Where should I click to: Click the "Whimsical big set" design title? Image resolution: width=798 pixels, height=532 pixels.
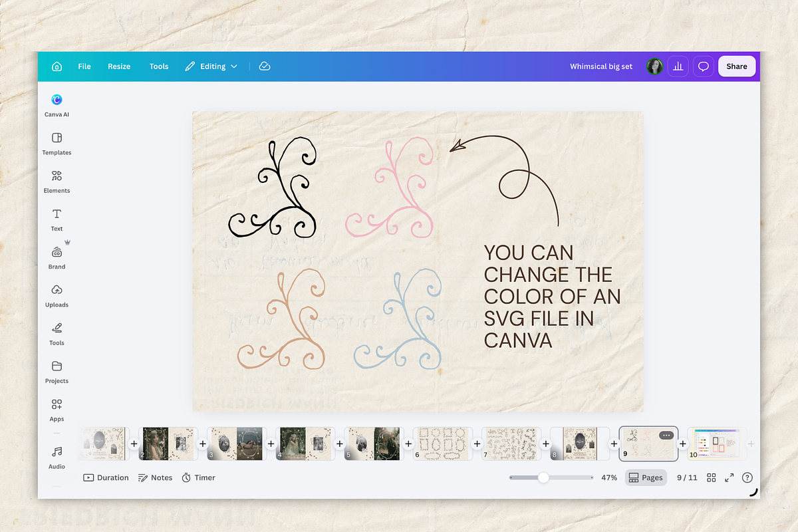click(601, 66)
